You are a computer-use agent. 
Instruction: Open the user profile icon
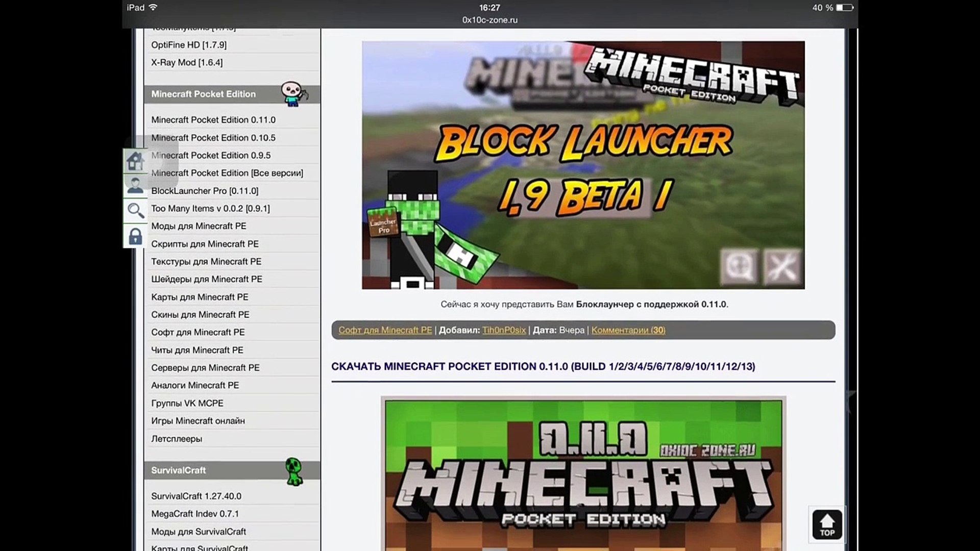[x=135, y=186]
